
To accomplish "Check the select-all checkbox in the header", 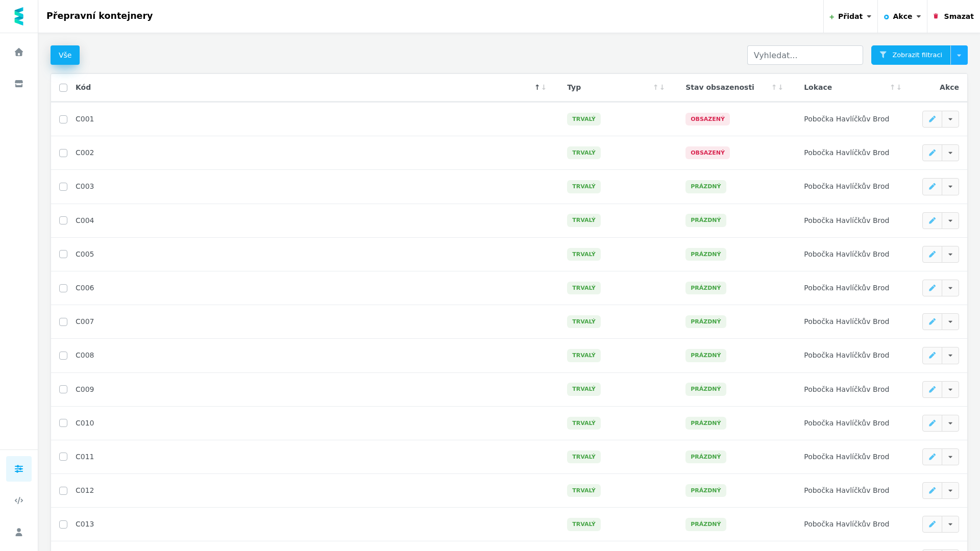I will [x=63, y=88].
